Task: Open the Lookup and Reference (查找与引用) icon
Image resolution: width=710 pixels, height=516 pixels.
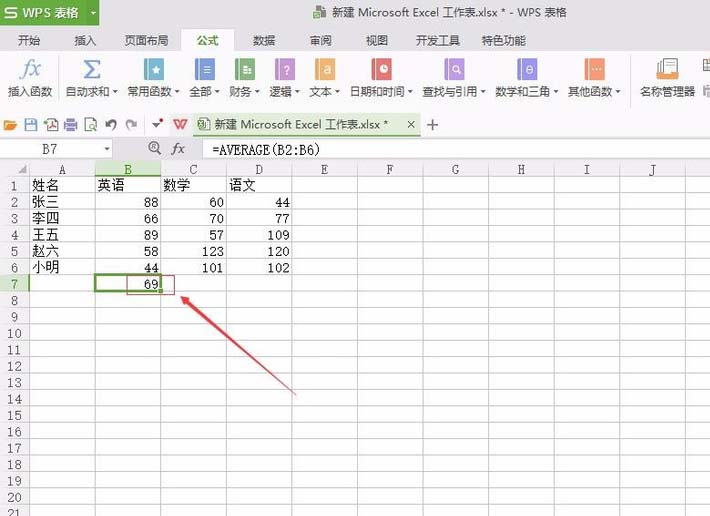Action: [454, 69]
